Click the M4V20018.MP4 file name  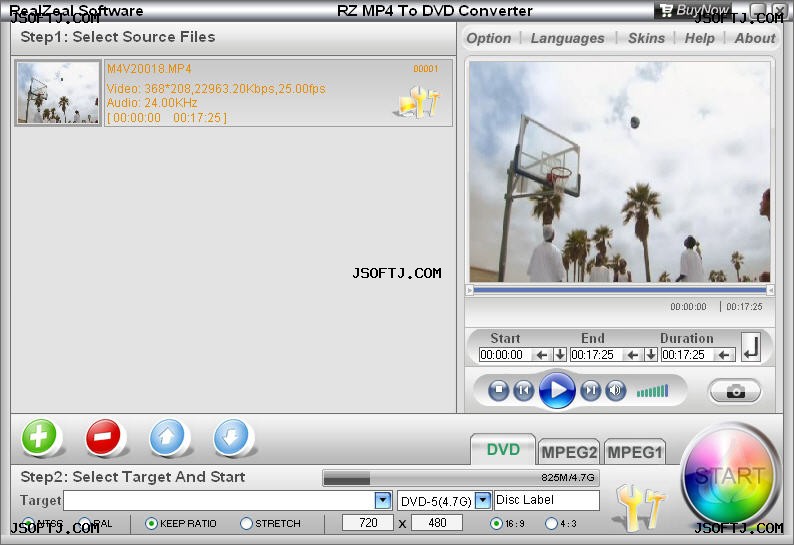click(149, 69)
